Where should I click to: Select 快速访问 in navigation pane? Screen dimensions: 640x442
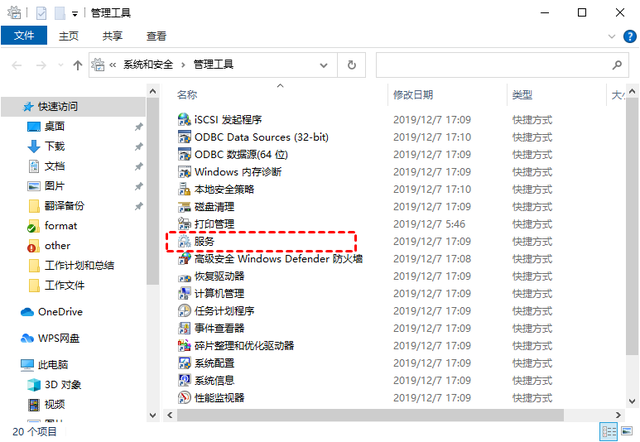73,107
